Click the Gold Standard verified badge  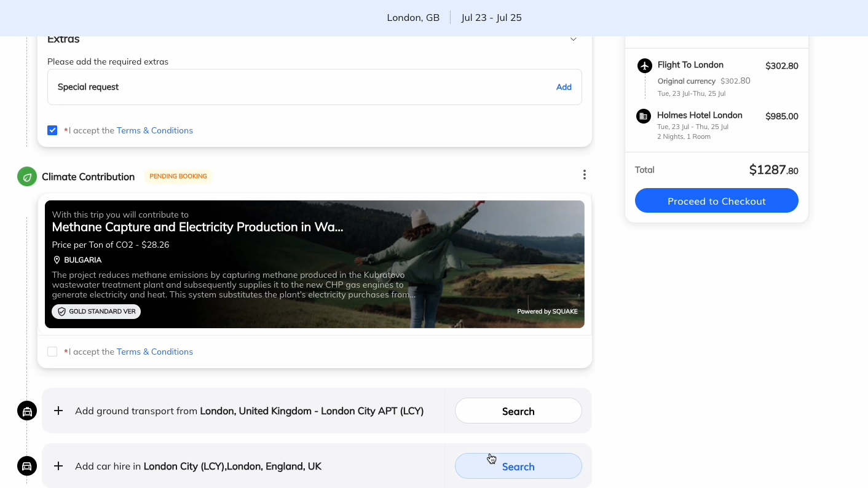(97, 312)
